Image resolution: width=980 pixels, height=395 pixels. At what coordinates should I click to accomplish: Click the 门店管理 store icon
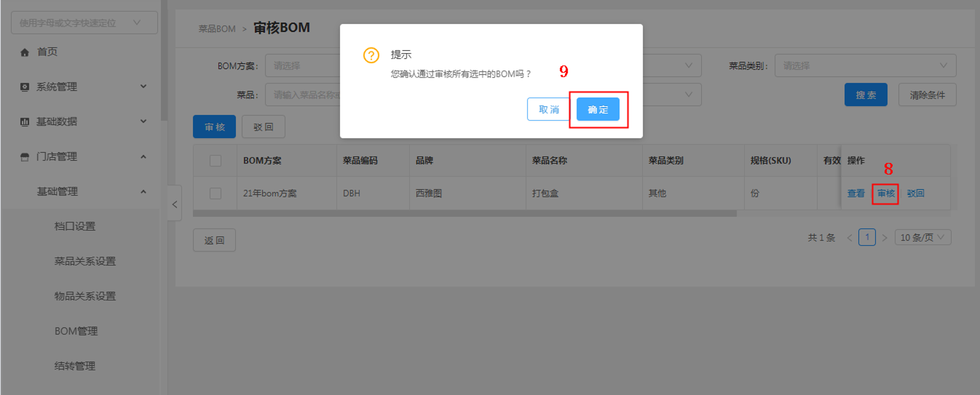24,157
